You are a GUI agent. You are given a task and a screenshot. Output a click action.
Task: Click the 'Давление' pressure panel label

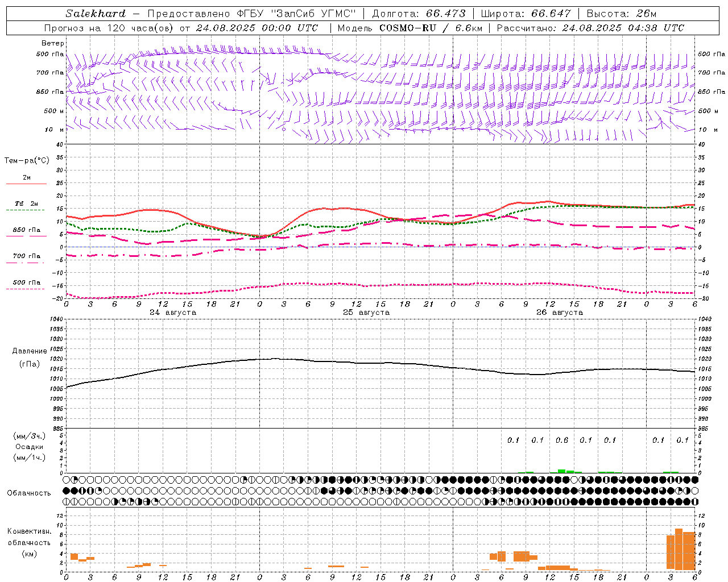coord(30,351)
